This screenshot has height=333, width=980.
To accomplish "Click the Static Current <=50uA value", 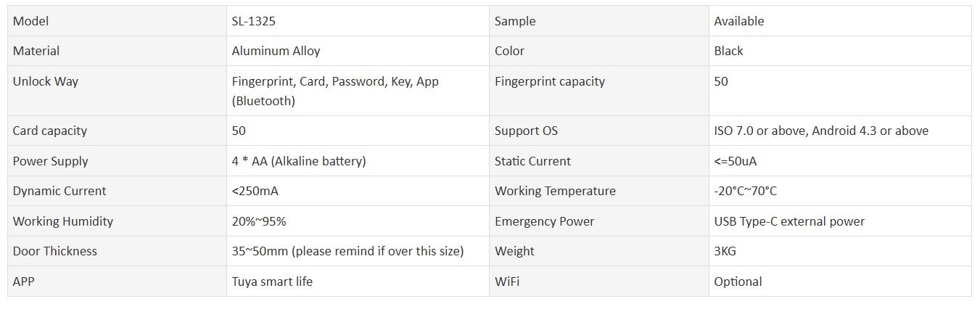I will pos(736,161).
